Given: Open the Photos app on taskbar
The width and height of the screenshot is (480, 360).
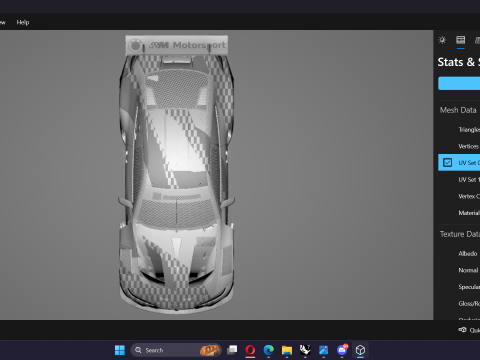Looking at the screenshot, I should point(323,350).
